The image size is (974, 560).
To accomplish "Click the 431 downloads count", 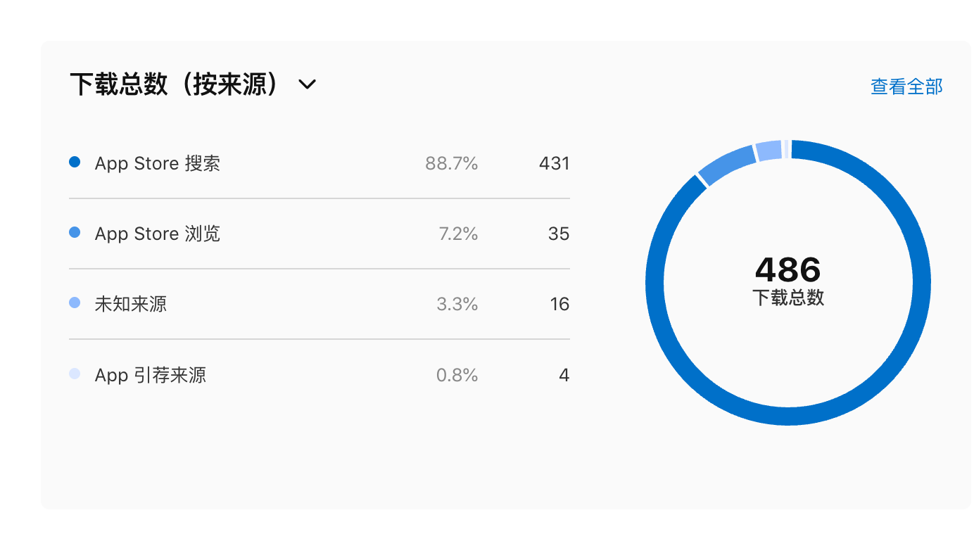I will (555, 163).
